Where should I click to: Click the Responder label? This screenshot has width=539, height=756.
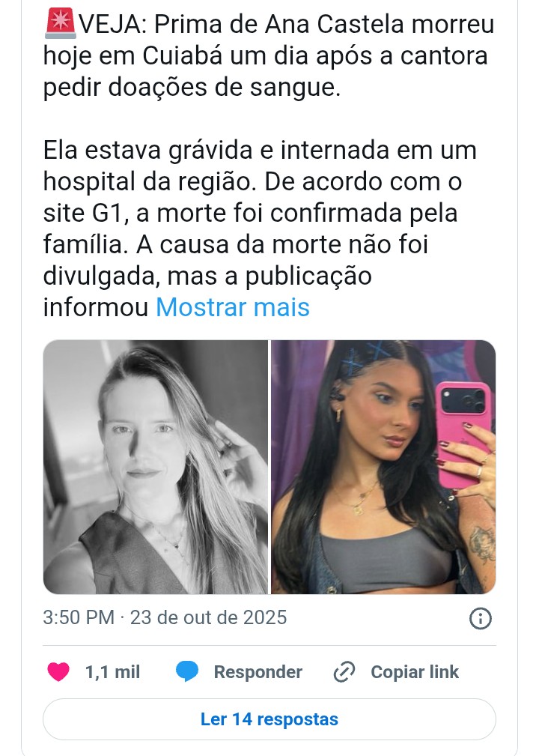tap(258, 671)
